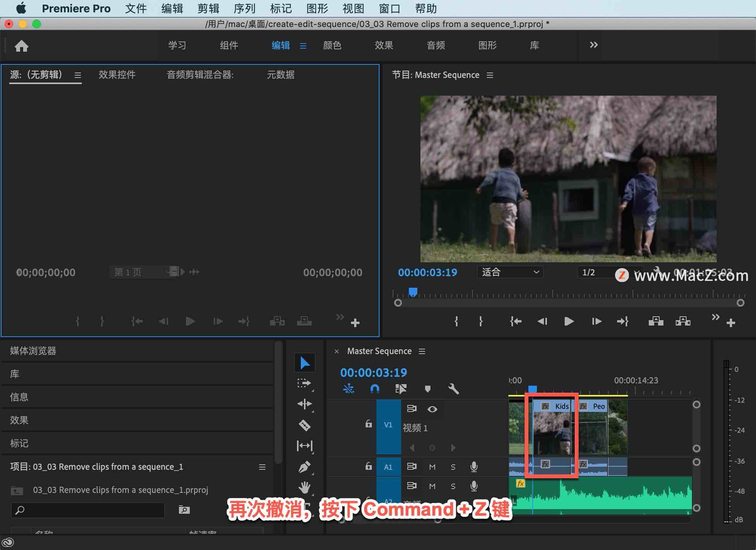Click the Lift button in Program monitor
The height and width of the screenshot is (550, 756).
click(x=656, y=321)
